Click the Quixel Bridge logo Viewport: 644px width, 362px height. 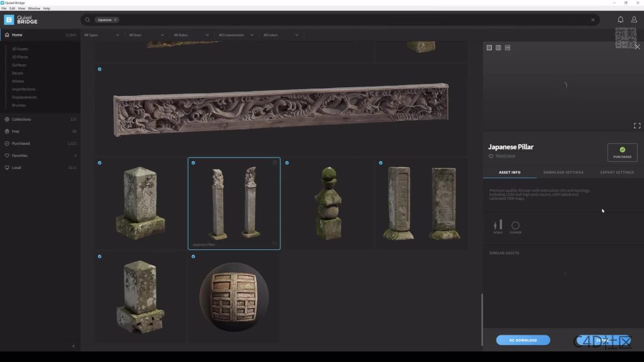click(x=21, y=20)
